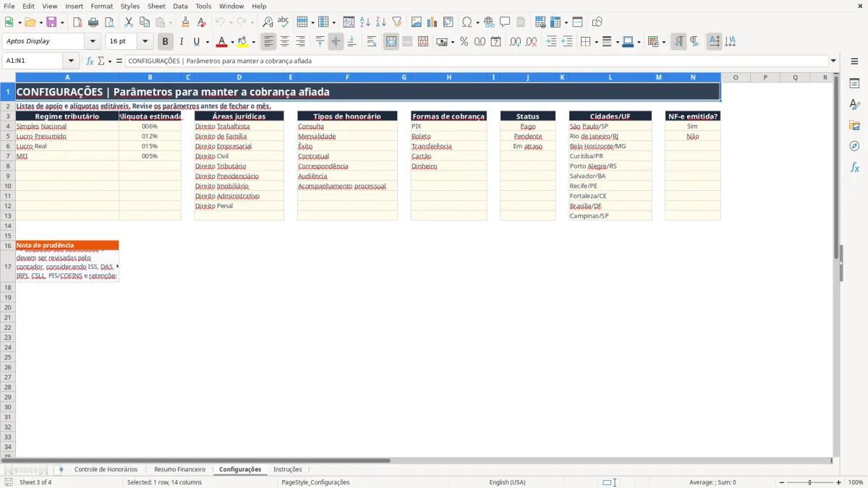Open the sidebar Gallery panel
The height and width of the screenshot is (488, 868).
click(854, 126)
